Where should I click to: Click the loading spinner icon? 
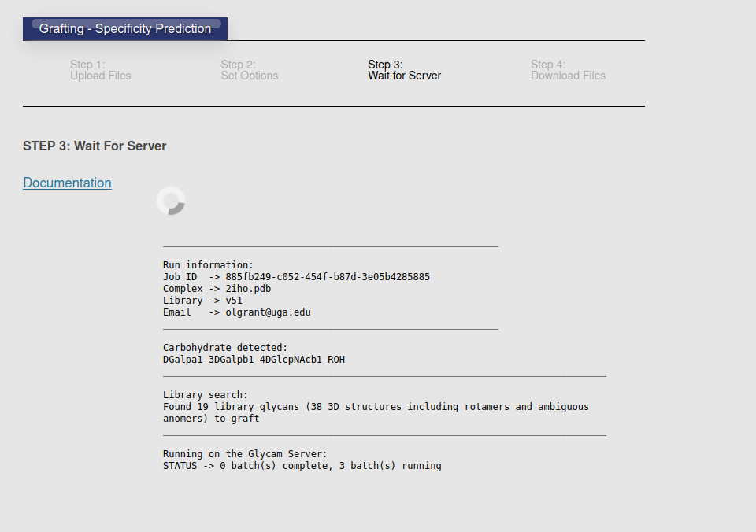(x=171, y=201)
